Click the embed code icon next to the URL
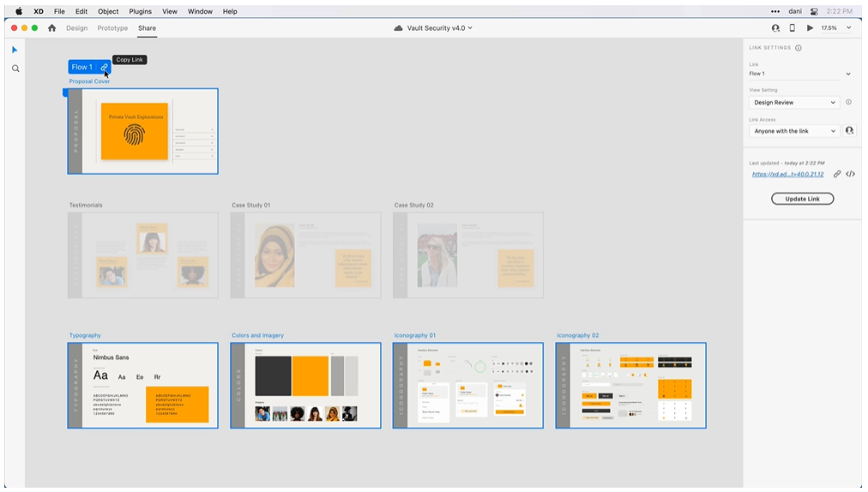The image size is (868, 492). click(850, 174)
